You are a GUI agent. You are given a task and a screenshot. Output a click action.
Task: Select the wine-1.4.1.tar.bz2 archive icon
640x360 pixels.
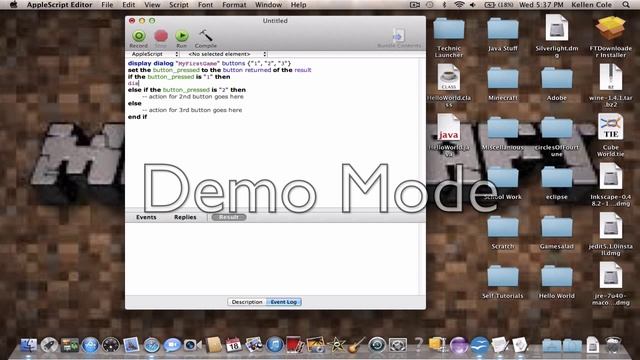tap(611, 86)
